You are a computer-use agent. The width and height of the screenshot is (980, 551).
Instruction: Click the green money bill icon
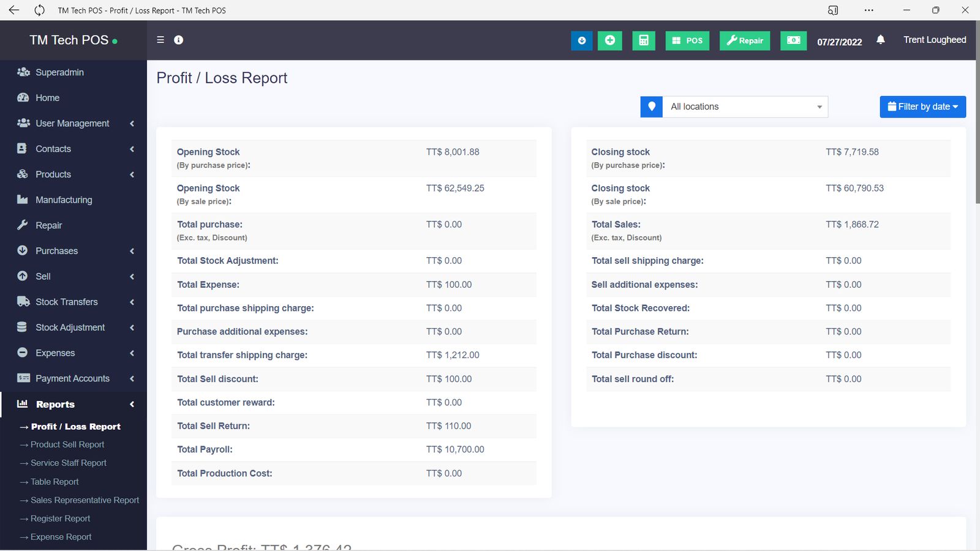pyautogui.click(x=793, y=40)
